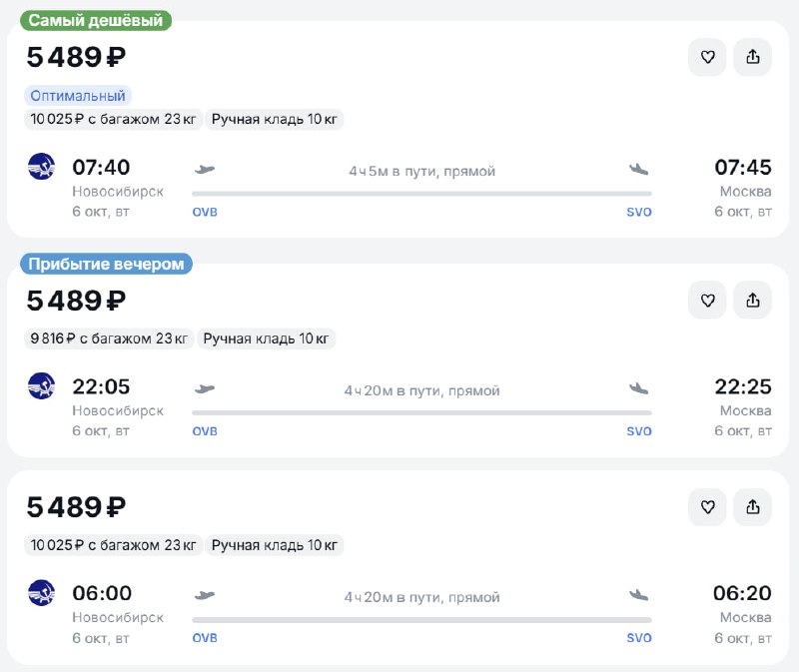Screen dimensions: 799x672
Task: Click the airline logo of the 22:05 flight
Action: (x=41, y=385)
